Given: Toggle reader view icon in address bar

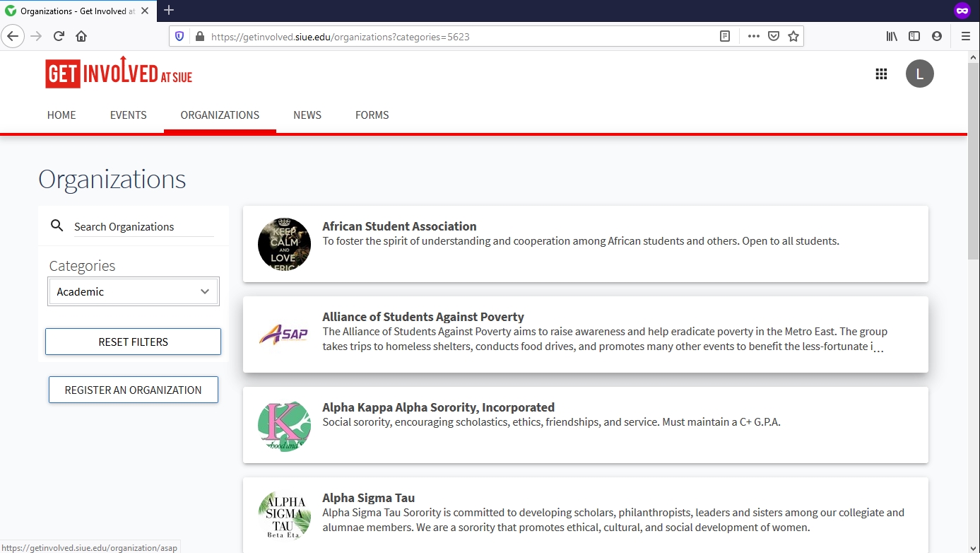Looking at the screenshot, I should (724, 37).
